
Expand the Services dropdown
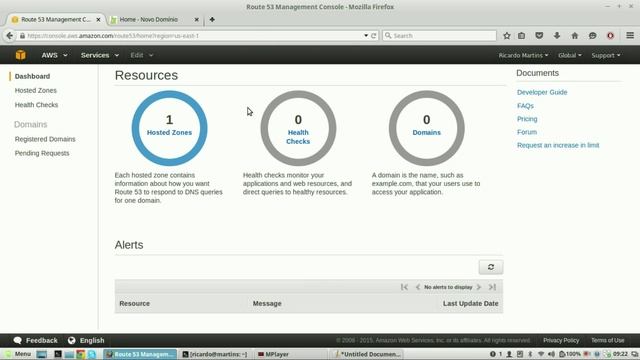pyautogui.click(x=100, y=55)
